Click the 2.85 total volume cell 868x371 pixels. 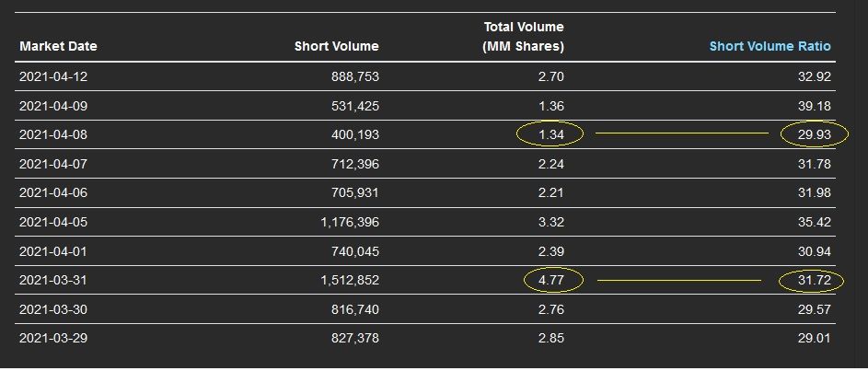coord(550,338)
